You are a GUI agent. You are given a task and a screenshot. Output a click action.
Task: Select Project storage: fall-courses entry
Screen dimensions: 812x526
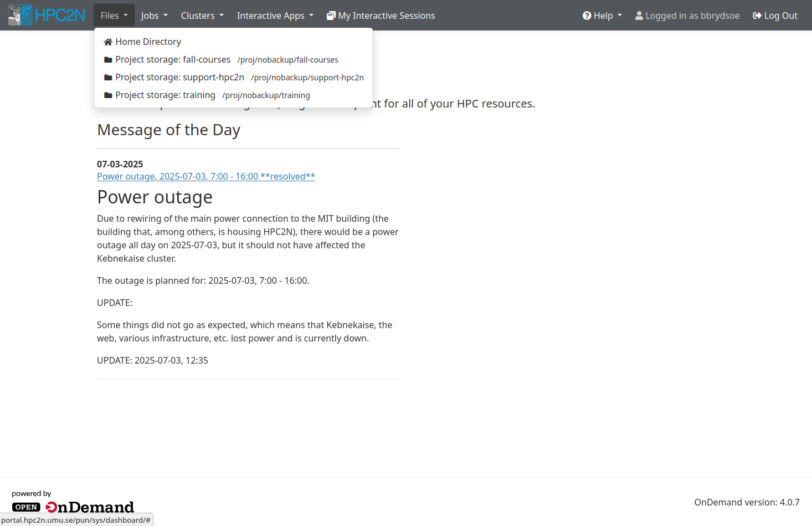point(233,59)
